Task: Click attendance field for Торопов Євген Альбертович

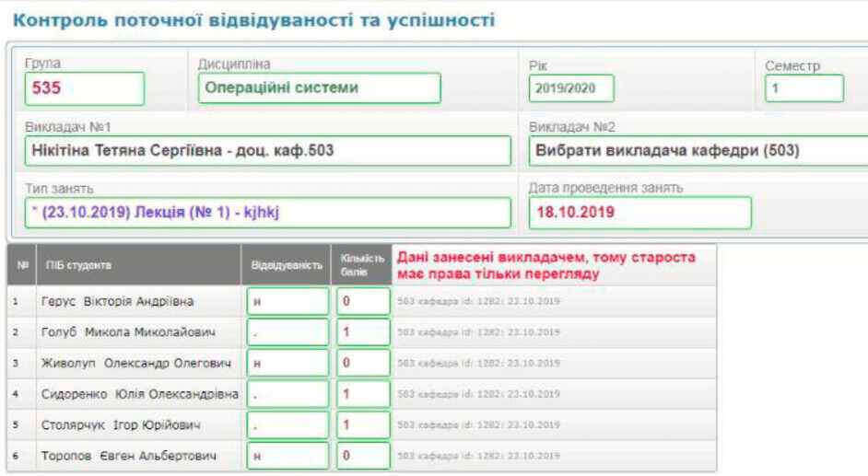Action: (x=287, y=456)
